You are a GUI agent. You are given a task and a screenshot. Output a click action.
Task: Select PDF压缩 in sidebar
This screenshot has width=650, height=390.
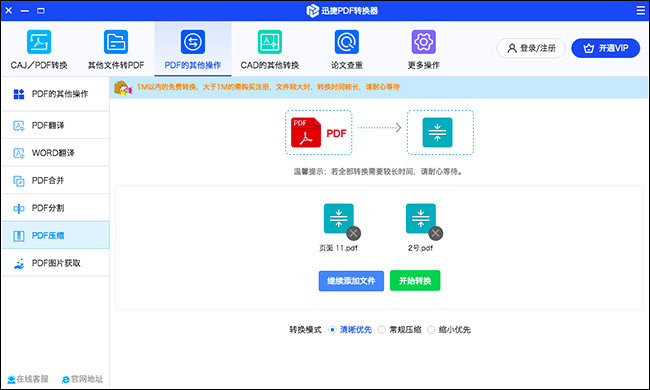pos(56,235)
